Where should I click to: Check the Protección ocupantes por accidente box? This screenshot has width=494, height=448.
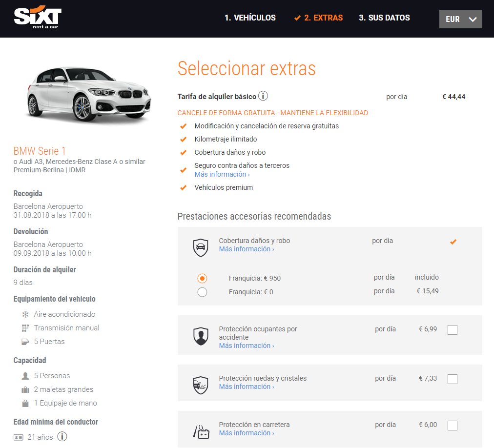coord(453,330)
